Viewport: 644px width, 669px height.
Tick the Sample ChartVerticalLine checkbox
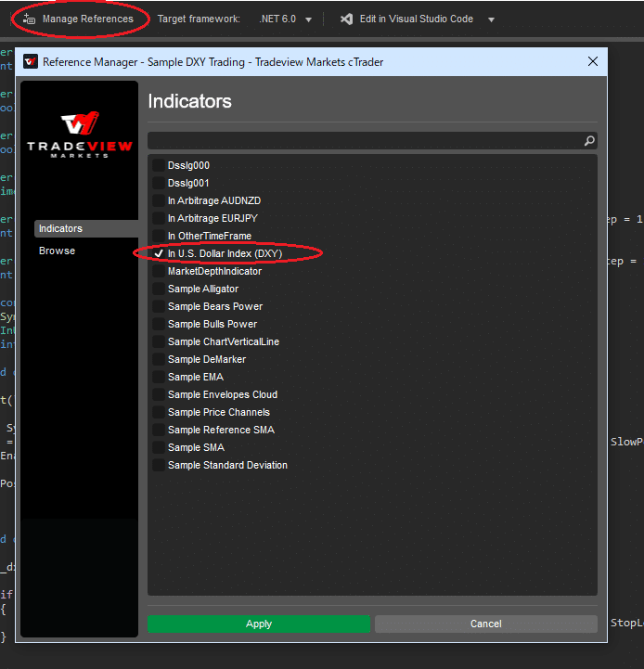tap(159, 341)
